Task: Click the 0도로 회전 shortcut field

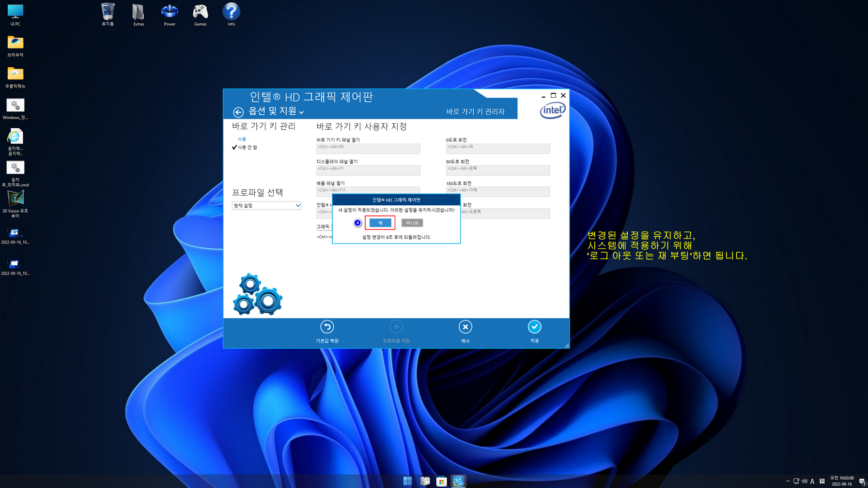Action: point(498,149)
